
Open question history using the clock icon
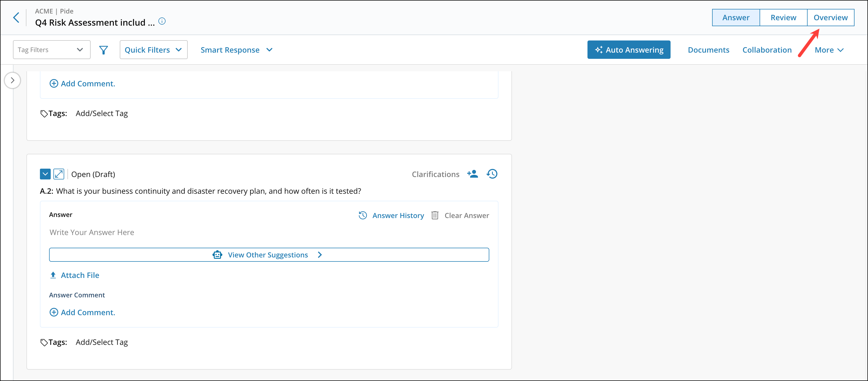coord(492,174)
